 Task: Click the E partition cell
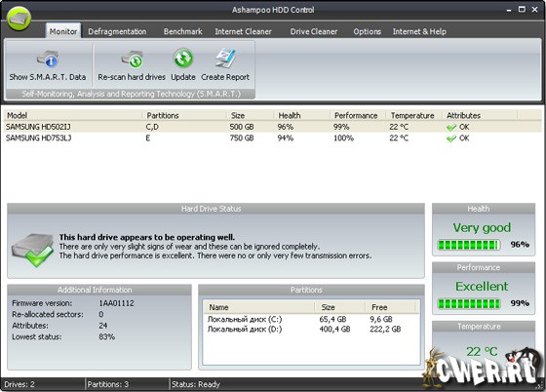148,138
